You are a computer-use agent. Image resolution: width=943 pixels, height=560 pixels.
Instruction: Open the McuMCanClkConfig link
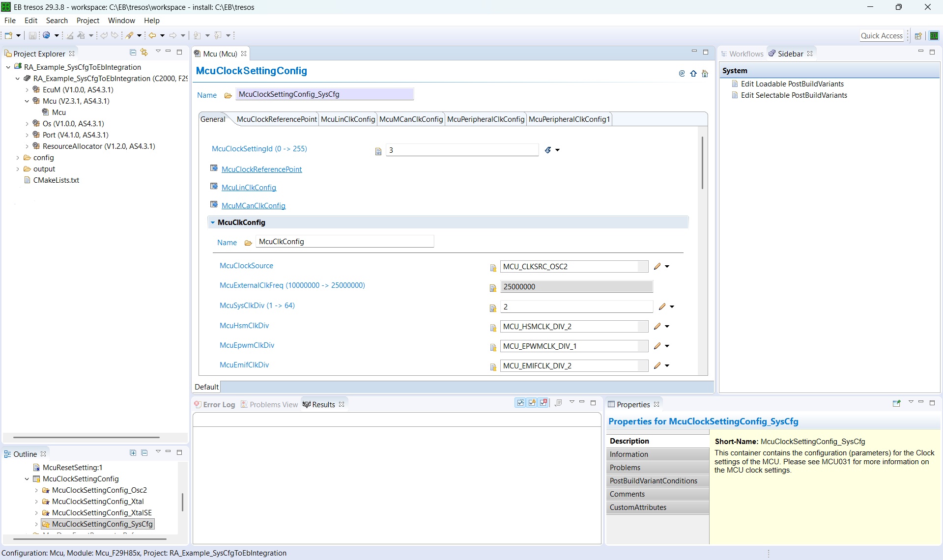[254, 206]
